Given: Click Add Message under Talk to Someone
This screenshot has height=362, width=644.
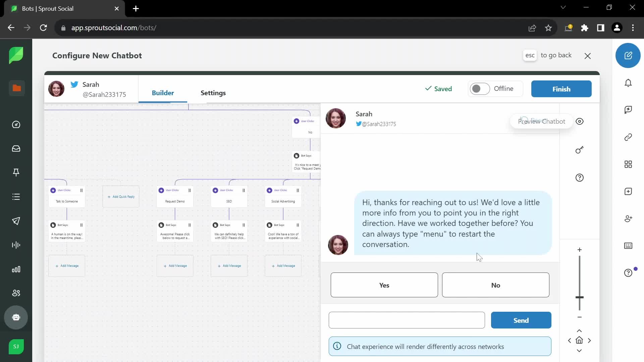Looking at the screenshot, I should (67, 266).
